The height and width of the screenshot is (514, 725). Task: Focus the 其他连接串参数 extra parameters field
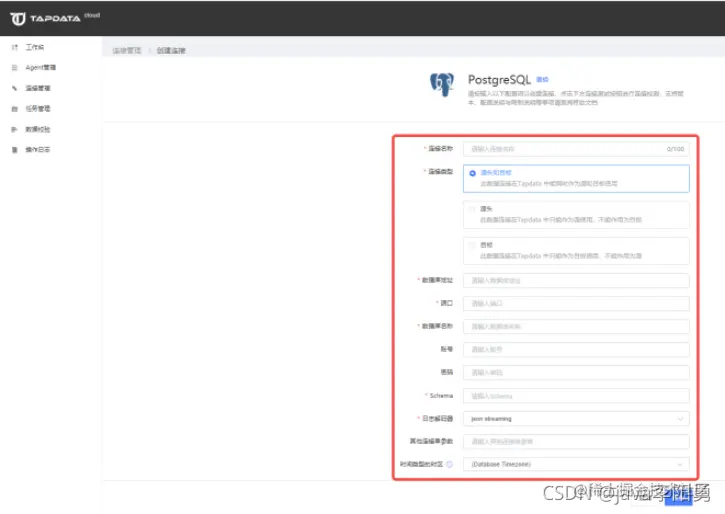[576, 441]
